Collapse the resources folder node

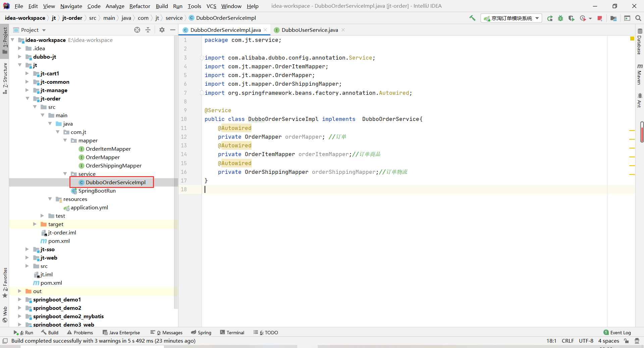point(50,199)
